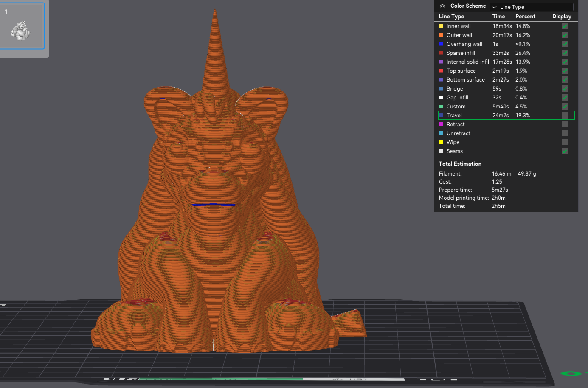This screenshot has width=588, height=388.
Task: Enable the Travel Display checkbox
Action: pyautogui.click(x=565, y=115)
